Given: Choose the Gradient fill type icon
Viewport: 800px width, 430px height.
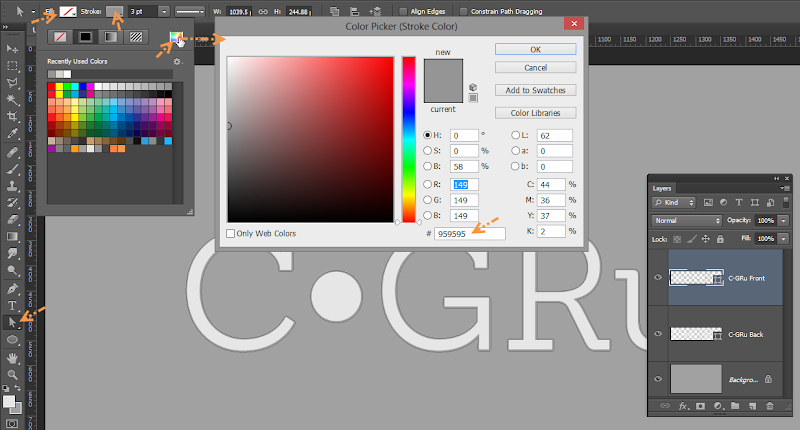Looking at the screenshot, I should (x=110, y=37).
